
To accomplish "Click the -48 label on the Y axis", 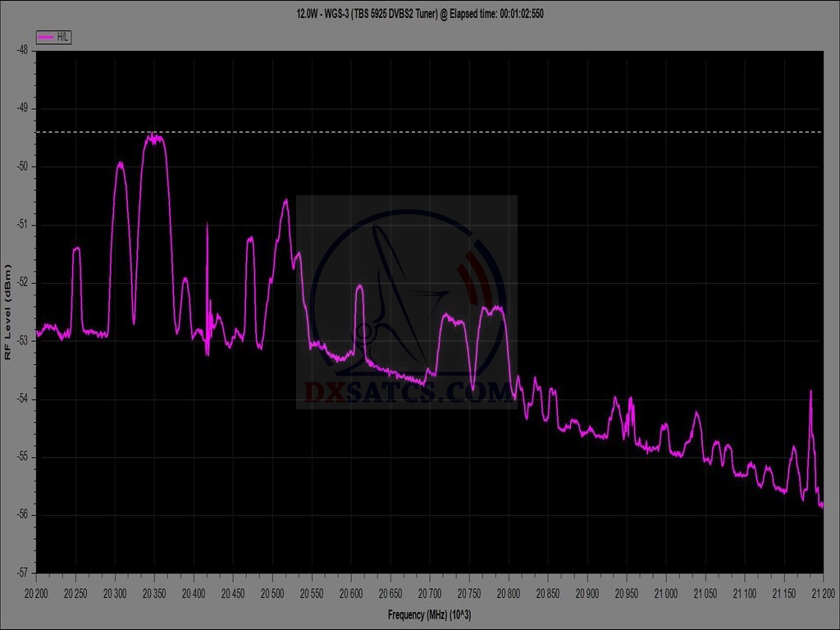I will click(22, 50).
